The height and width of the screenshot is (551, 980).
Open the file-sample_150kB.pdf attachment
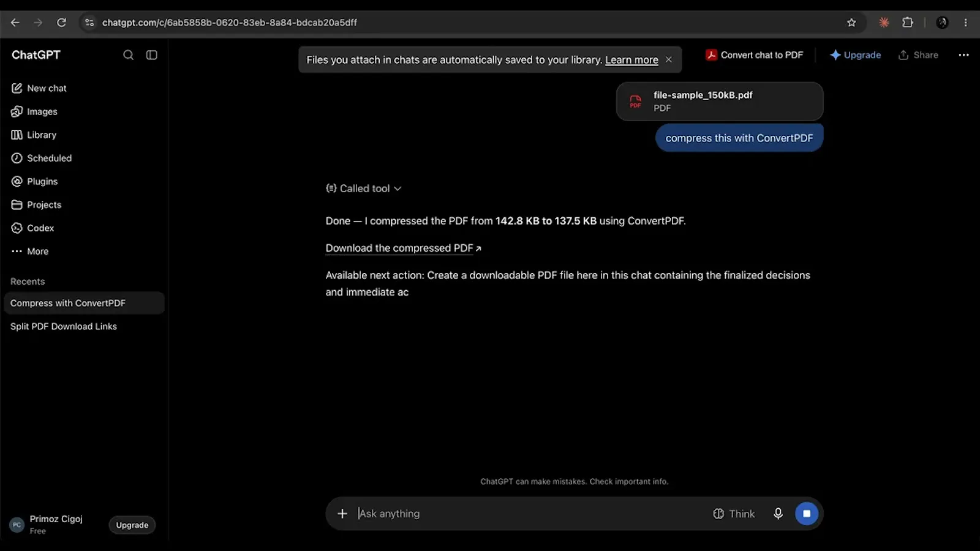point(720,102)
